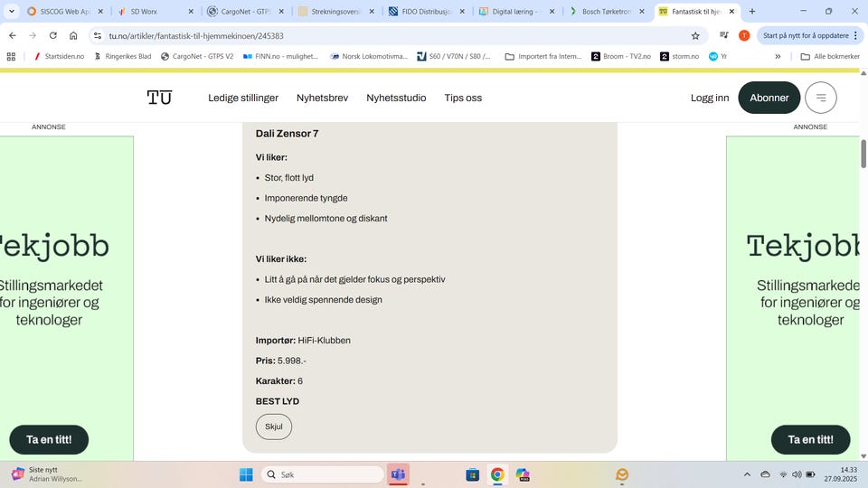Open Siste nytt news widget
The height and width of the screenshot is (488, 868).
pos(46,474)
